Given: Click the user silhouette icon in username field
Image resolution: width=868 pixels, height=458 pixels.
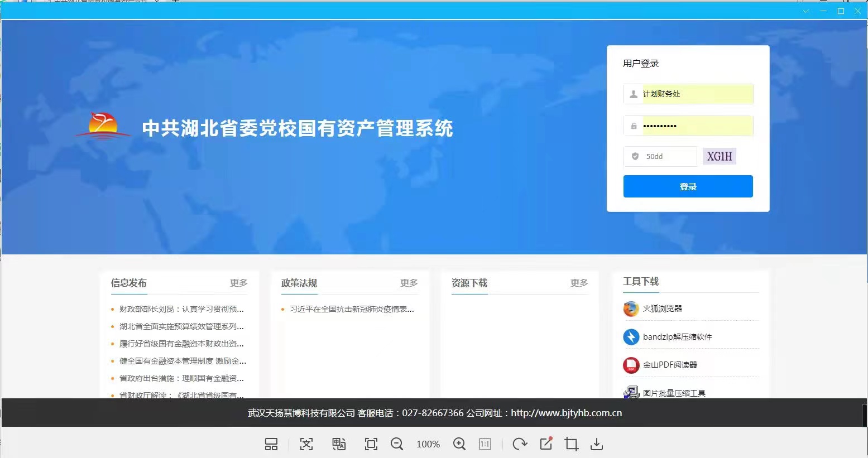Looking at the screenshot, I should click(x=634, y=94).
